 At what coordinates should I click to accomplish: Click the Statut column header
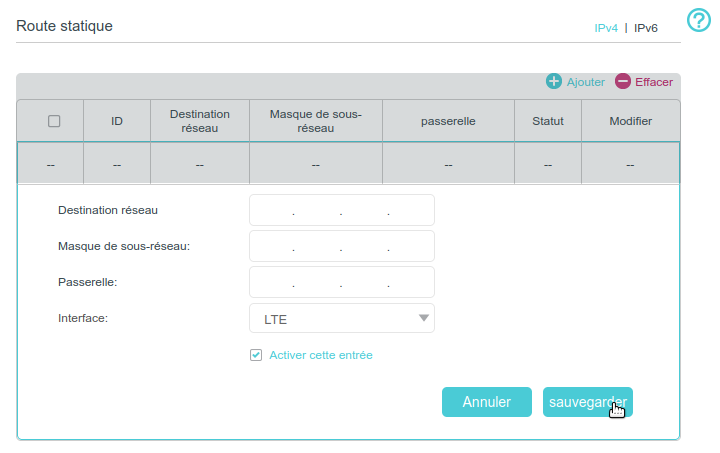pos(547,121)
